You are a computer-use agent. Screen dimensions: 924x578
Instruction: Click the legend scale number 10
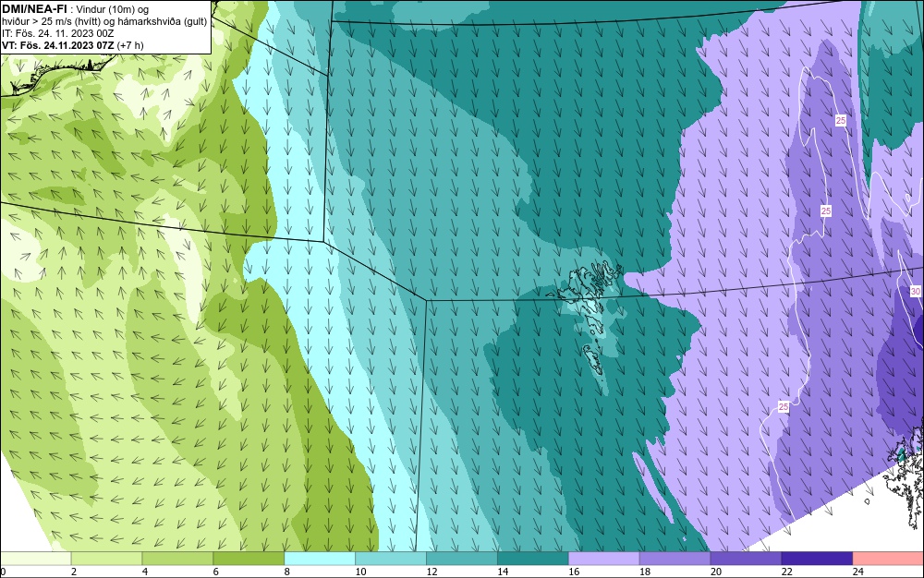(360, 572)
